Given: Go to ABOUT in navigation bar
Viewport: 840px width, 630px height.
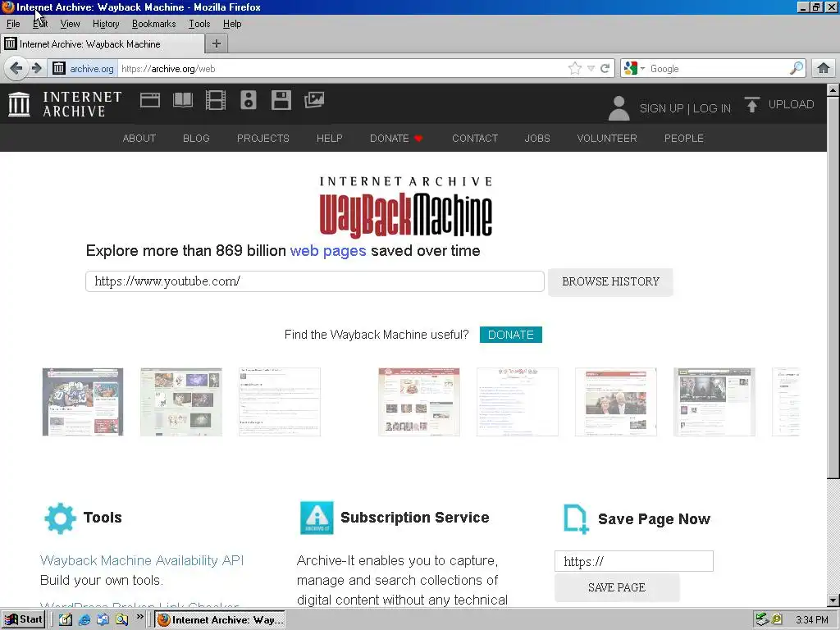Looking at the screenshot, I should [x=139, y=138].
